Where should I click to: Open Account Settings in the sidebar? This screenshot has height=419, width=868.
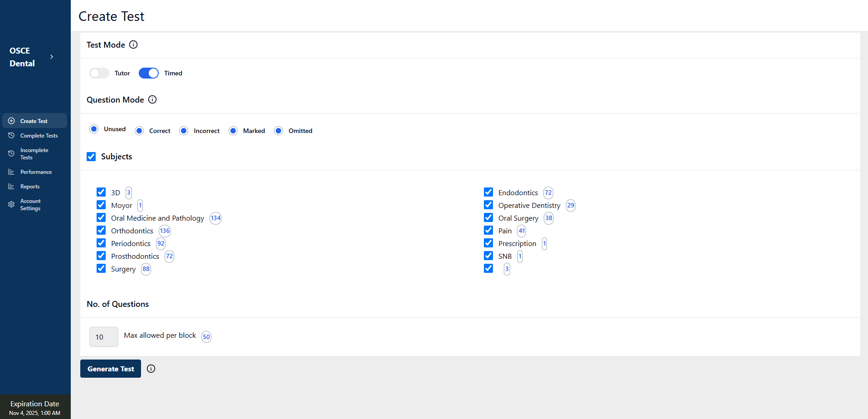[x=35, y=204]
